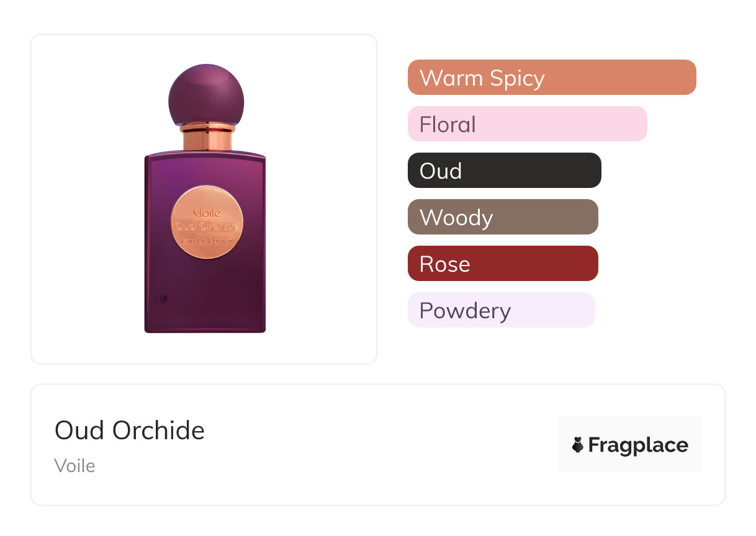Click lower purple body of the bottle
756x536 pixels.
205,298
